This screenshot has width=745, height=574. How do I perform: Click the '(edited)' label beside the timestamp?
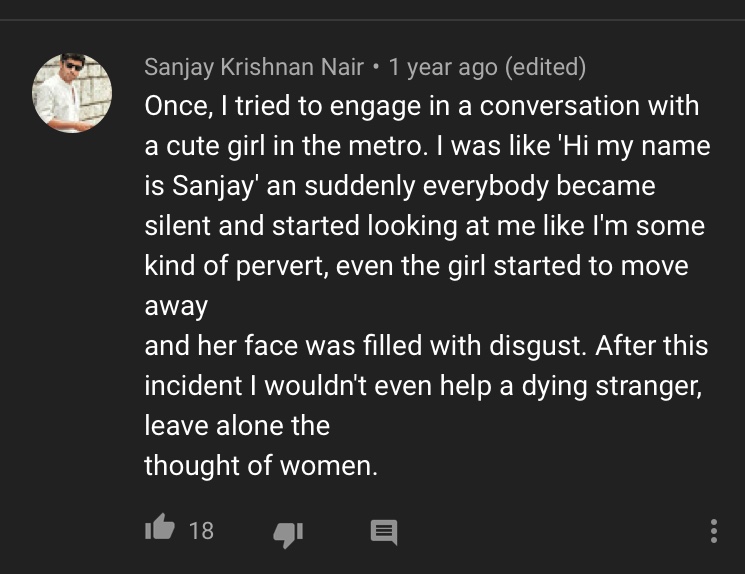click(x=545, y=67)
